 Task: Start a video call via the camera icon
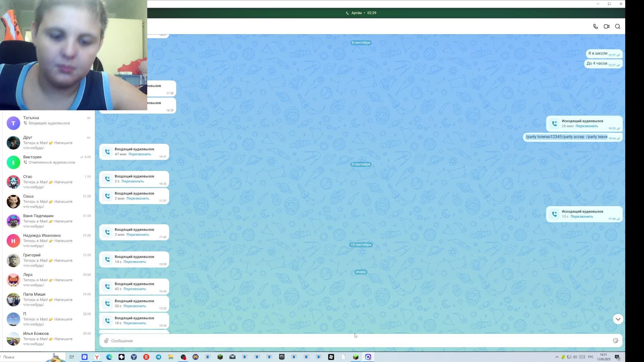[x=606, y=26]
